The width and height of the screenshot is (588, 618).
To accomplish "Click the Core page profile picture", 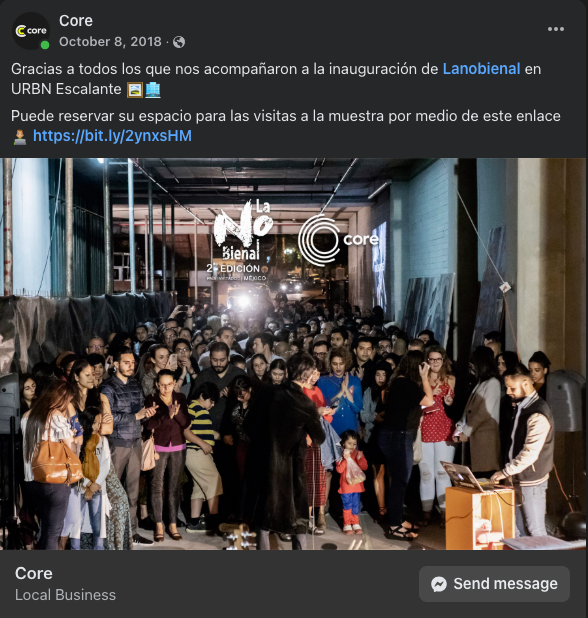I will coord(31,31).
